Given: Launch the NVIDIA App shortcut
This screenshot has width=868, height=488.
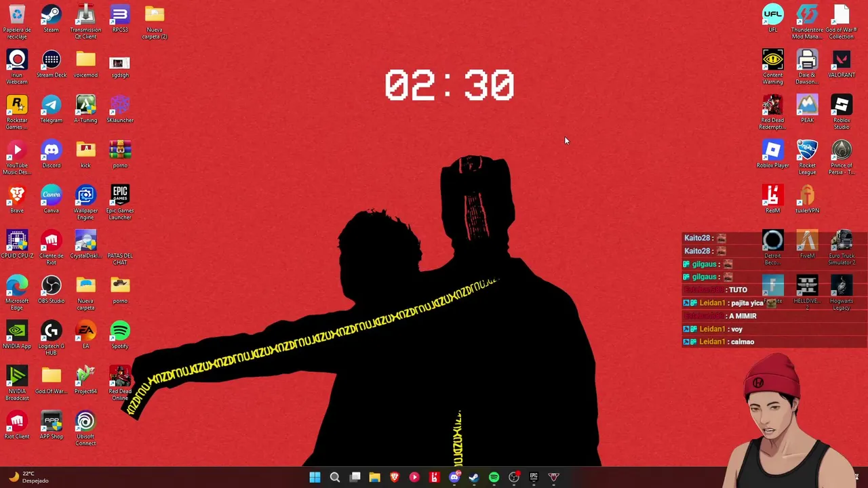Looking at the screenshot, I should [17, 335].
